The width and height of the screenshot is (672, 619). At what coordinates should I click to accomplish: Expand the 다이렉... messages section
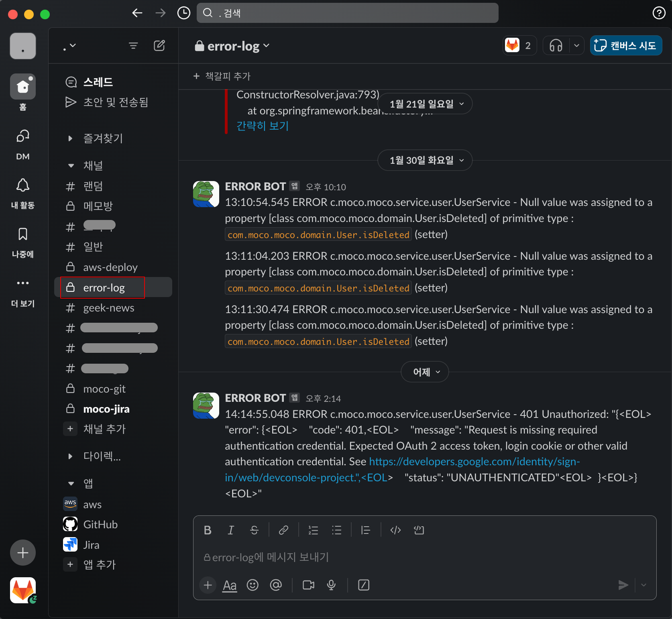click(71, 456)
